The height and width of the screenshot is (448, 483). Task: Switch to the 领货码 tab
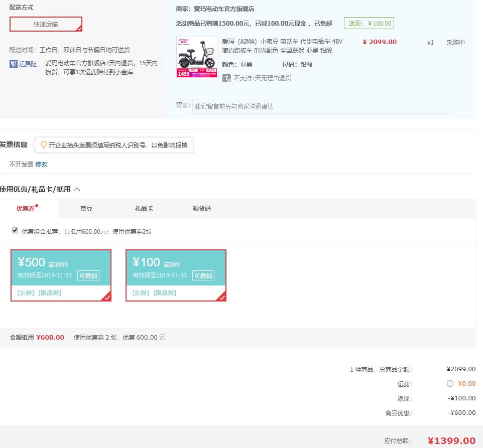(x=202, y=209)
